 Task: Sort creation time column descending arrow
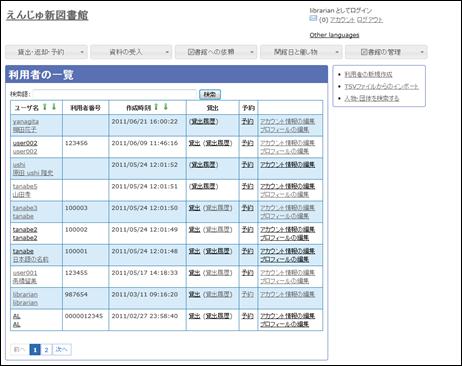pos(165,107)
